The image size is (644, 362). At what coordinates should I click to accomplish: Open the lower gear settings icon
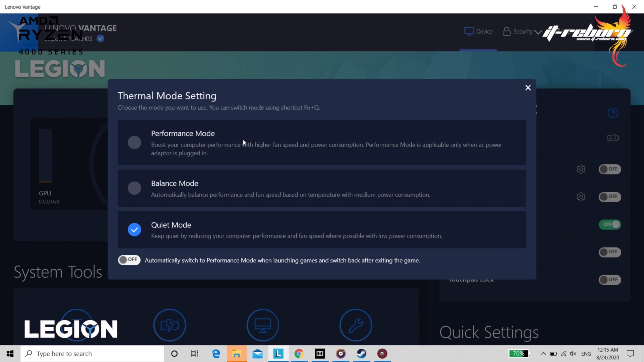point(581,197)
